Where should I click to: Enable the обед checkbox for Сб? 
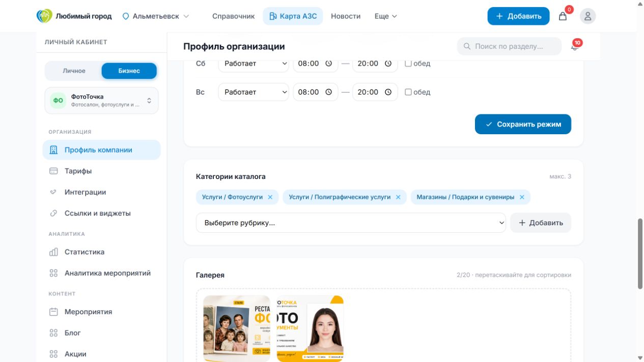coord(408,64)
